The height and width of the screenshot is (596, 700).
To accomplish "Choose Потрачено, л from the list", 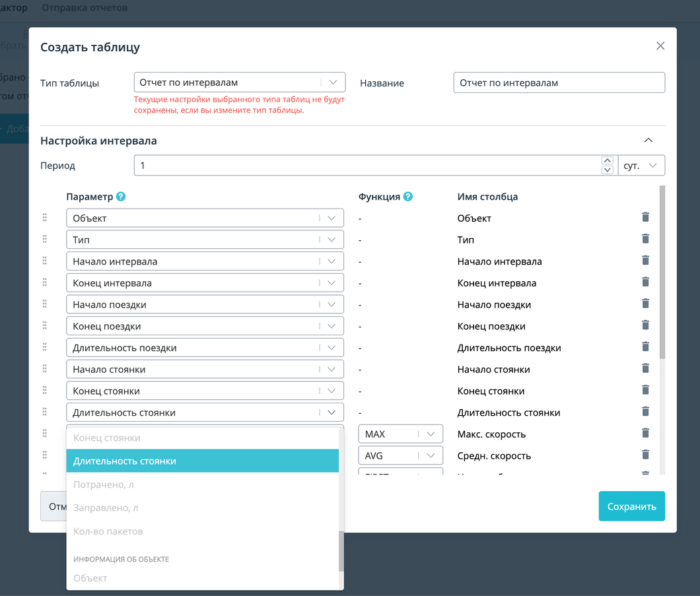I will tap(202, 484).
